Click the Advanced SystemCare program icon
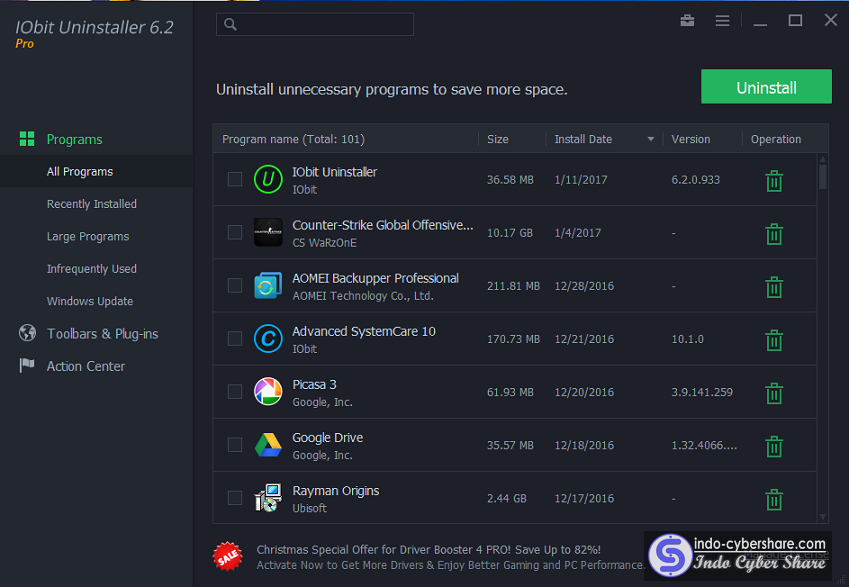Viewport: 849px width, 587px height. click(268, 338)
